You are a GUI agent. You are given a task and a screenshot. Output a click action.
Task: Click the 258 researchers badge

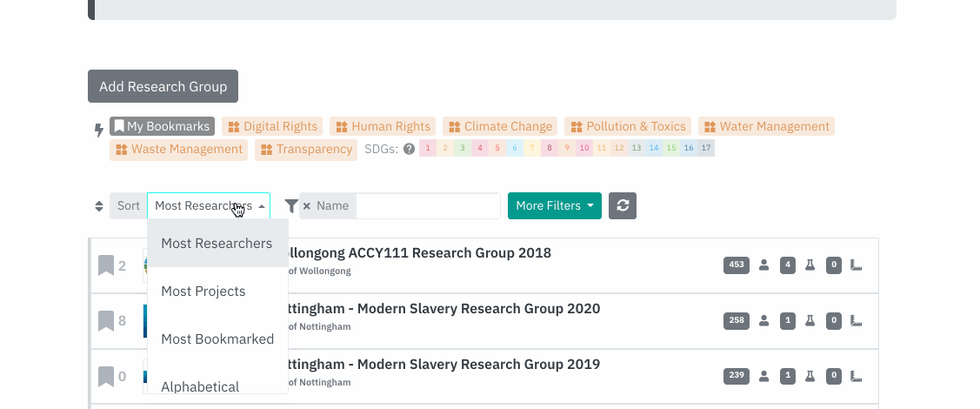pyautogui.click(x=737, y=321)
